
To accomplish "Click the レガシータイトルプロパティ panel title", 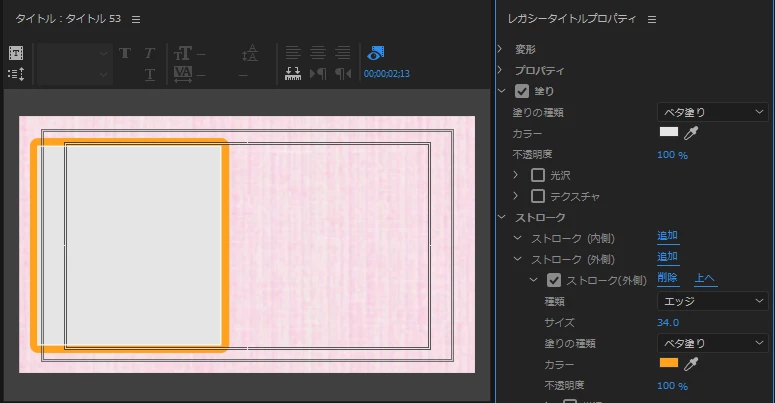I will (572, 19).
